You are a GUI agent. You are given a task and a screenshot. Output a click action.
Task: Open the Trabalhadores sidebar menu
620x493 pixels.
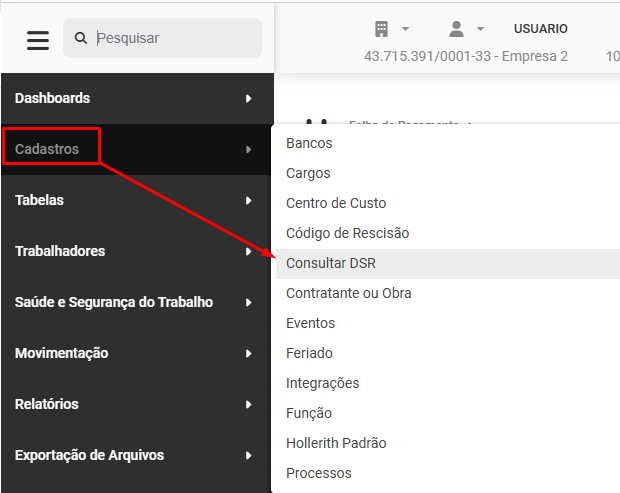[60, 251]
